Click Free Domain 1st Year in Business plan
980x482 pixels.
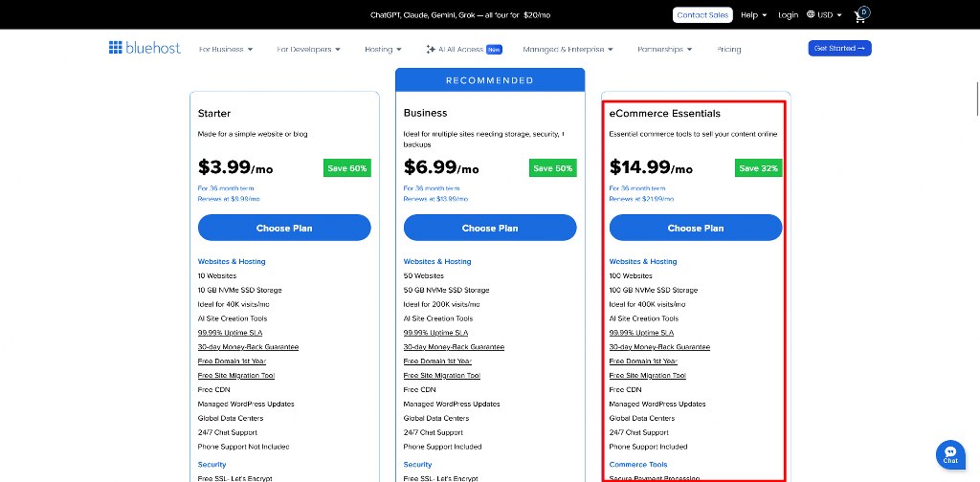(x=437, y=361)
